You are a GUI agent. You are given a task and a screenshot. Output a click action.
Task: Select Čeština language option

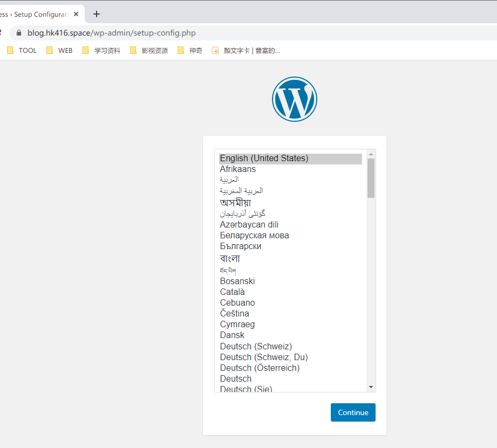tap(290, 313)
